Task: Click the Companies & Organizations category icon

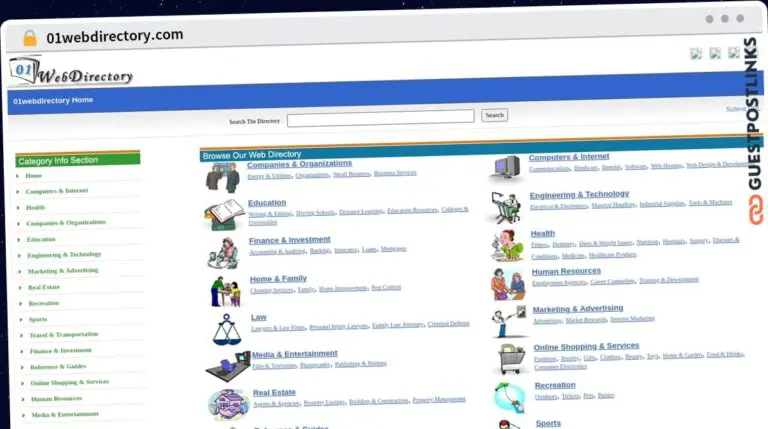Action: 222,177
